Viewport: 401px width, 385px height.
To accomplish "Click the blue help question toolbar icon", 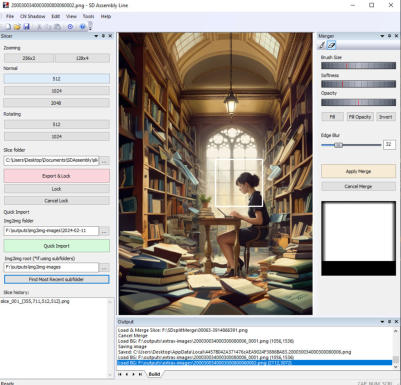I will click(x=82, y=27).
